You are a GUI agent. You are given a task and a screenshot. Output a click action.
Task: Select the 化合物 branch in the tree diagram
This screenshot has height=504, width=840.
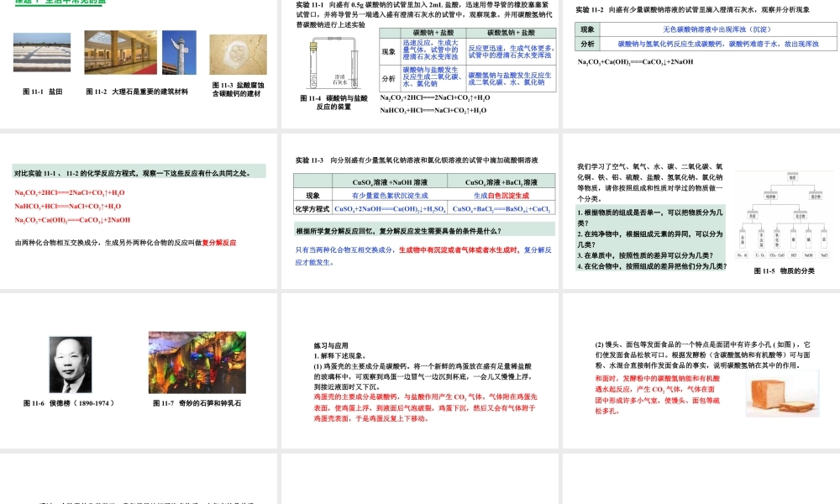(800, 216)
